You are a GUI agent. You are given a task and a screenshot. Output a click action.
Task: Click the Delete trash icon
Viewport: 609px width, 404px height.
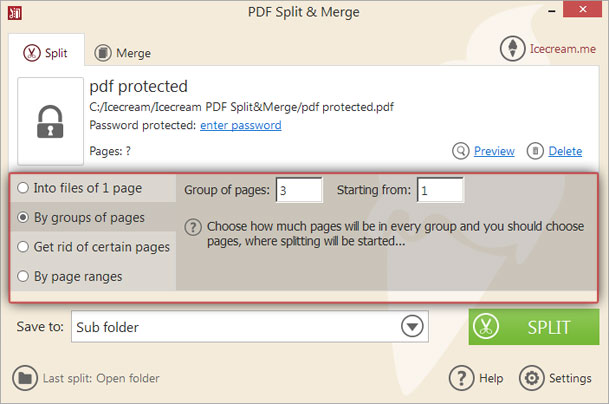tap(536, 151)
